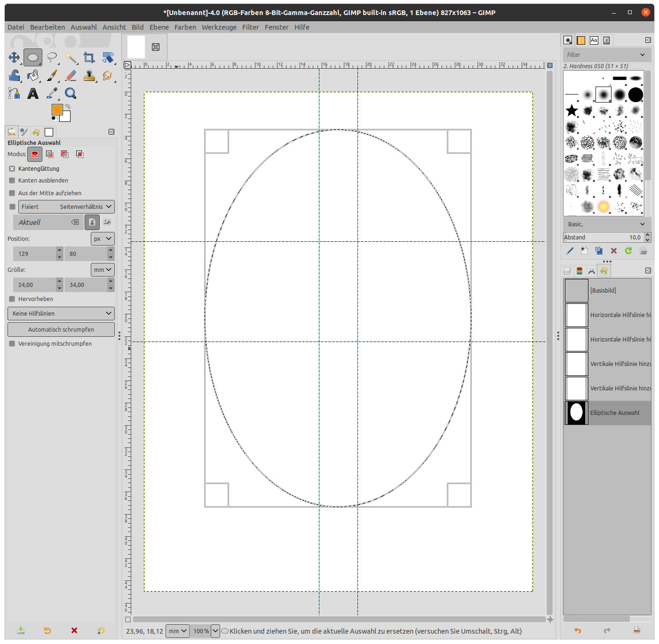Select the Paintbrush tool

coord(52,75)
